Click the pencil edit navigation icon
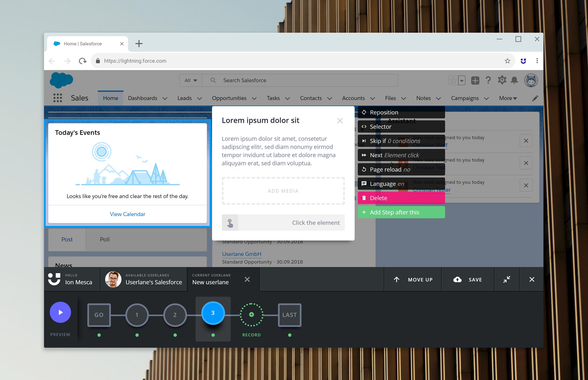 [535, 98]
